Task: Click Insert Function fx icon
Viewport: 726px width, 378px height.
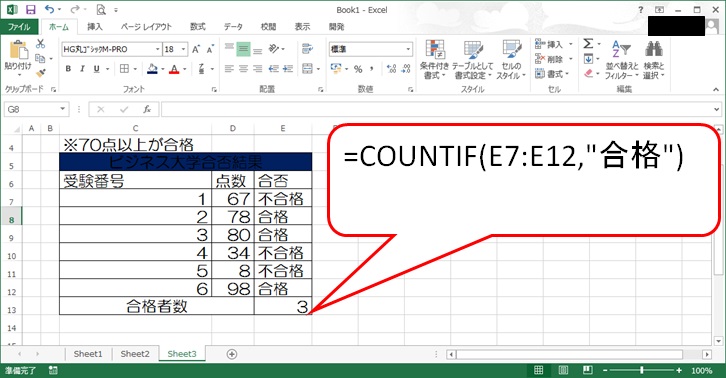Action: (x=147, y=109)
